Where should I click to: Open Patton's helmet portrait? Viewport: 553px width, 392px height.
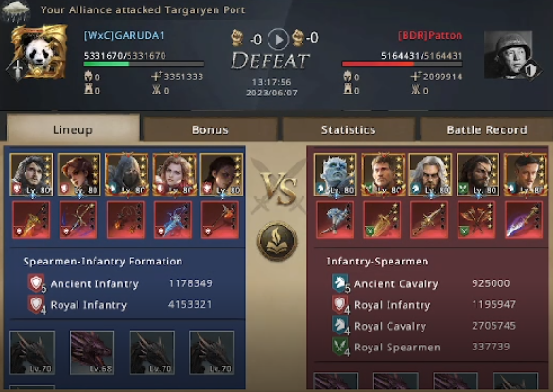pos(509,55)
